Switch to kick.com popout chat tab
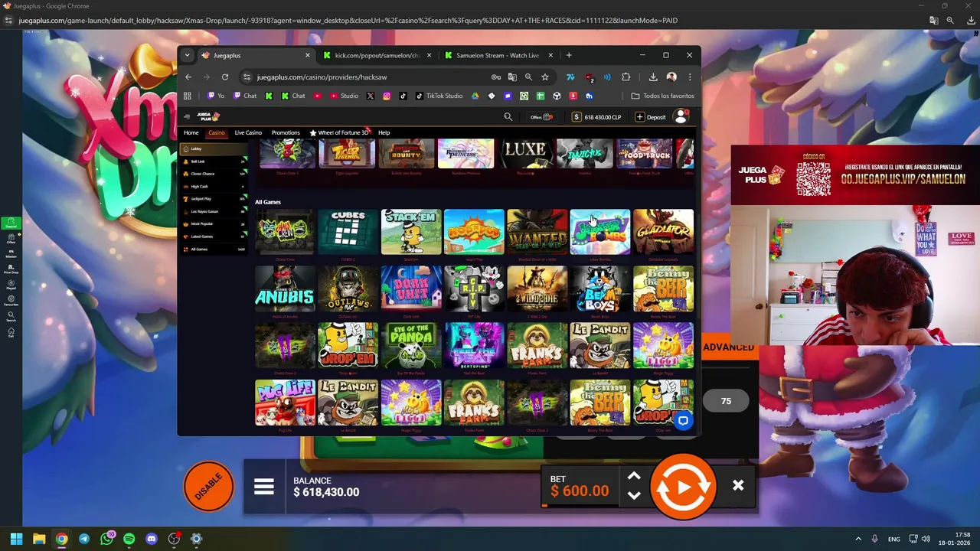This screenshot has width=980, height=551. pos(377,55)
